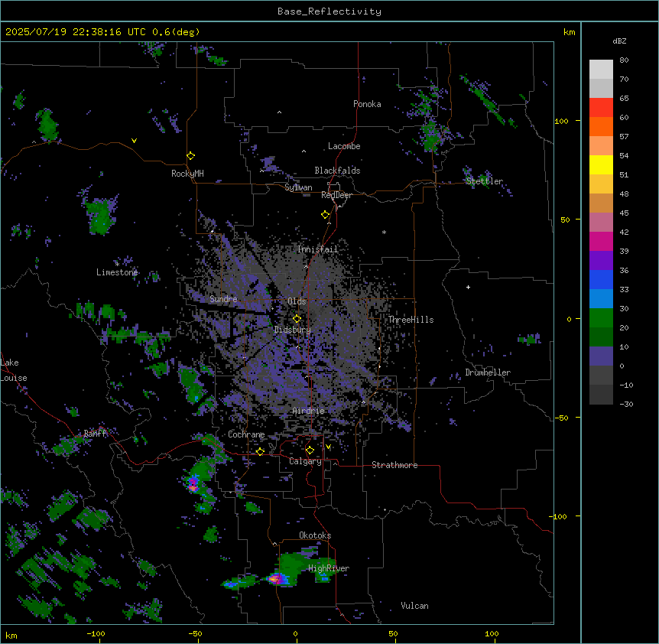Click the Stettler city label
The image size is (659, 644).
(x=484, y=181)
